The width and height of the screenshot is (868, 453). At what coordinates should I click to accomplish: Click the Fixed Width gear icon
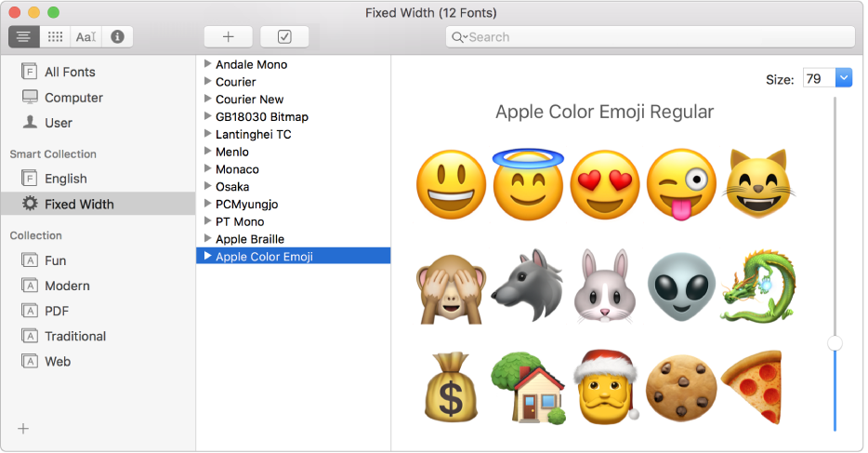(x=30, y=203)
